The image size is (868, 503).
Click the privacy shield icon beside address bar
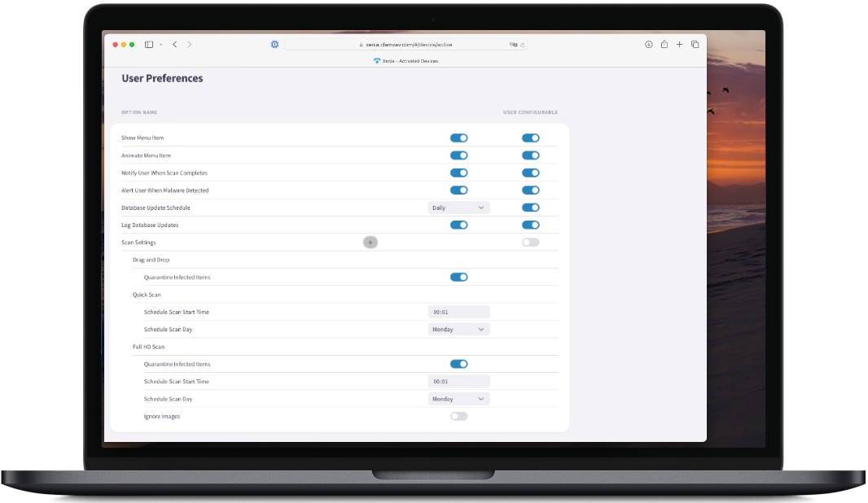tap(274, 45)
